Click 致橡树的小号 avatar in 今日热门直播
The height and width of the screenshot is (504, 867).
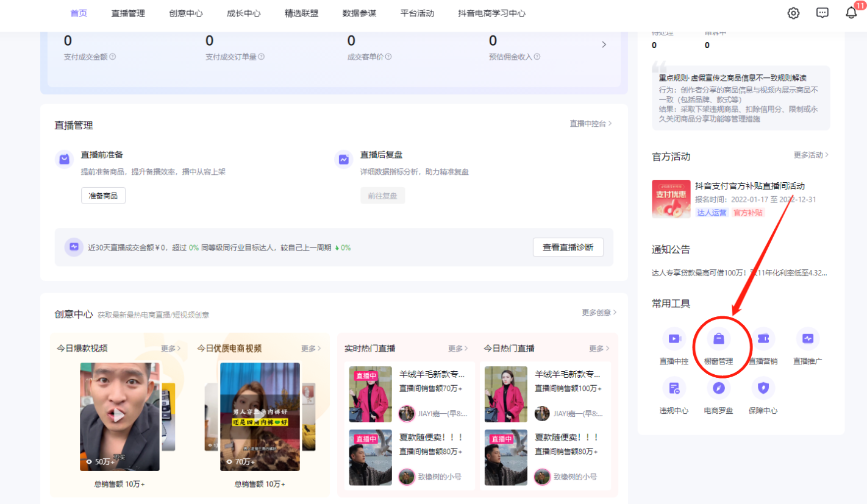542,477
